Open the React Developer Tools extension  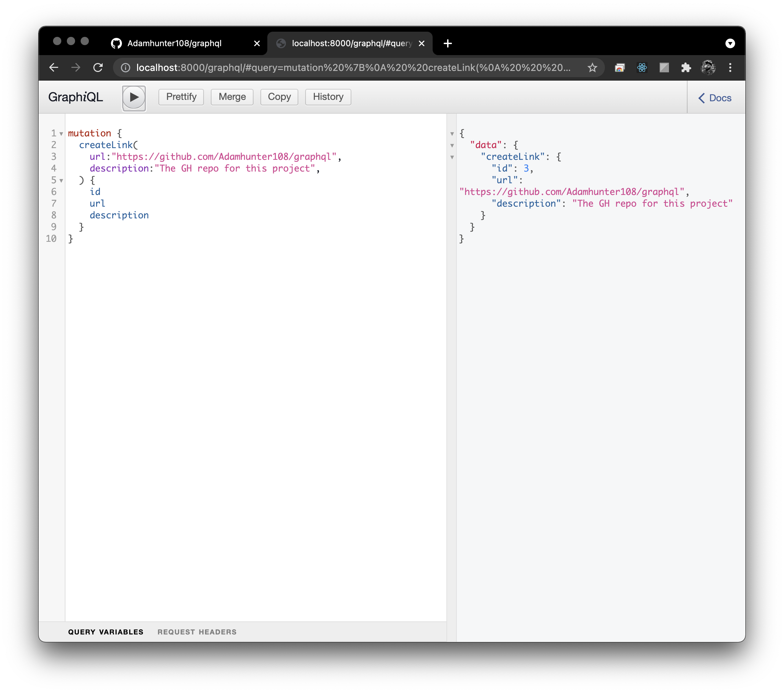coord(642,68)
